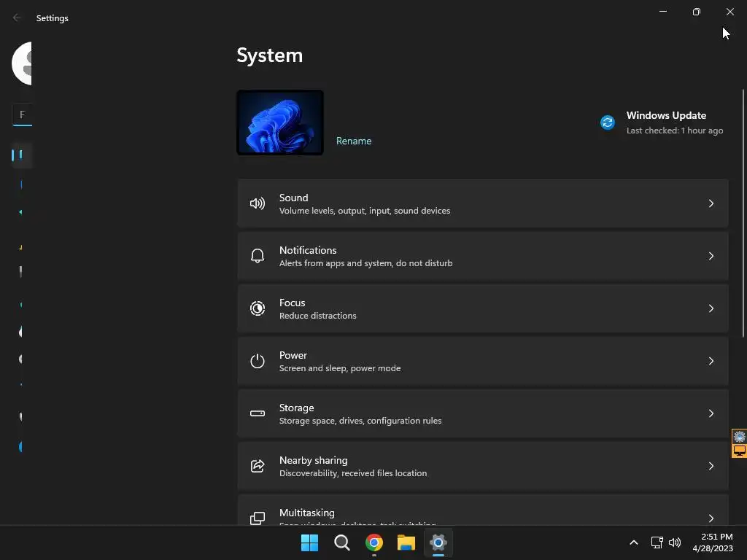
Task: Expand Multitasking row chevron
Action: point(711,518)
